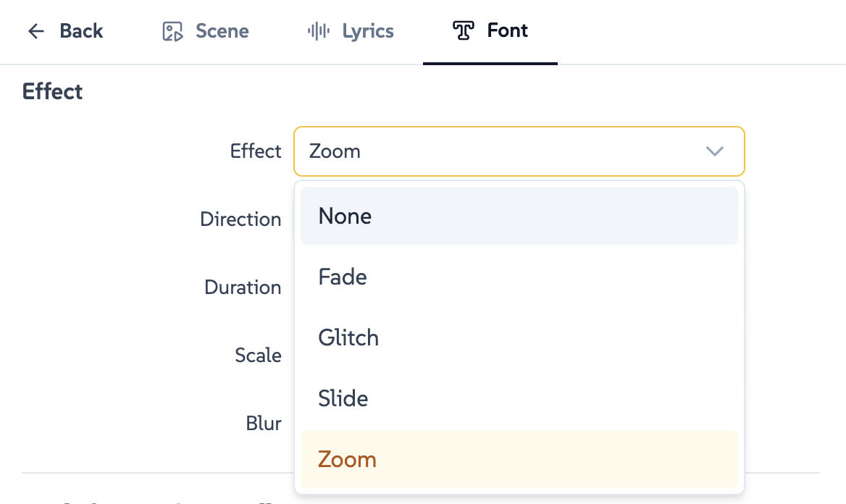The image size is (846, 504).
Task: Open the Lyrics tab
Action: click(368, 31)
